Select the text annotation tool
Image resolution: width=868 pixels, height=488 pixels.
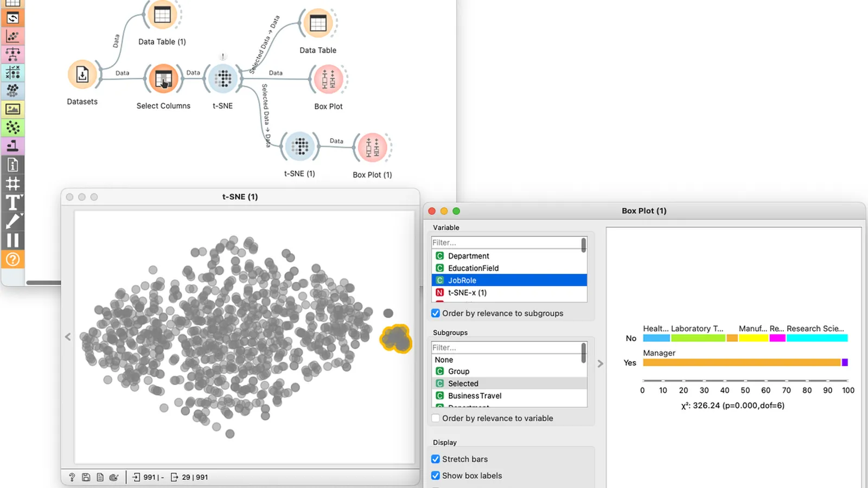coord(13,202)
